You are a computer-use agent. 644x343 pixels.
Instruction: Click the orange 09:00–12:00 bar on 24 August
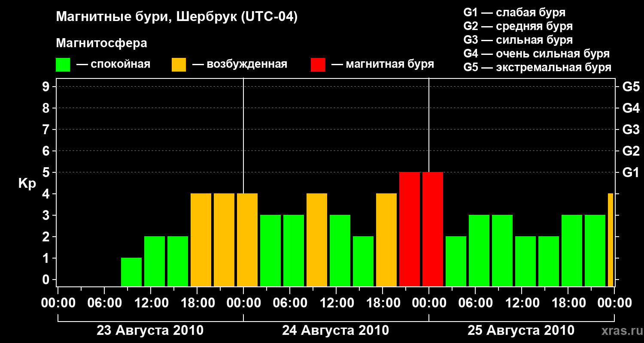coord(317,240)
